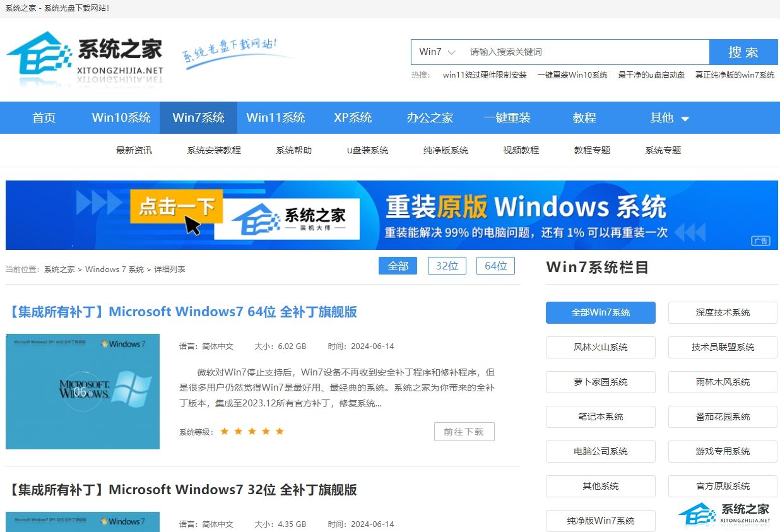This screenshot has width=780, height=532.
Task: Open the 一键重装 navigation item
Action: [x=507, y=117]
